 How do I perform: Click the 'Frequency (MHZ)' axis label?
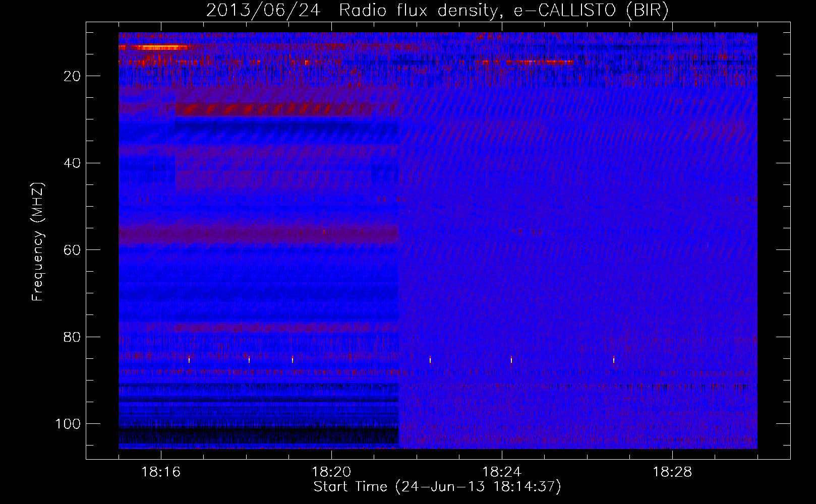pyautogui.click(x=38, y=241)
